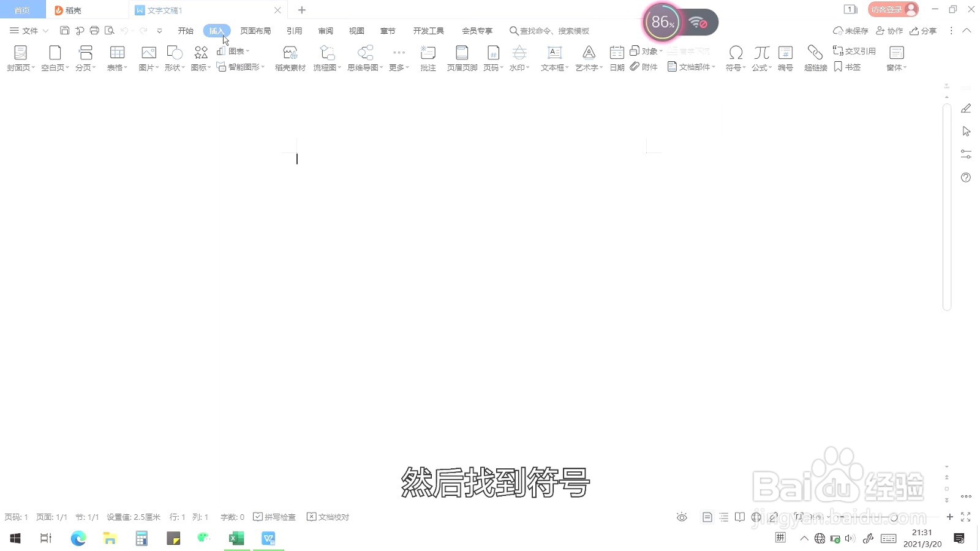Insert the 日期 date
980x551 pixels.
pyautogui.click(x=617, y=58)
